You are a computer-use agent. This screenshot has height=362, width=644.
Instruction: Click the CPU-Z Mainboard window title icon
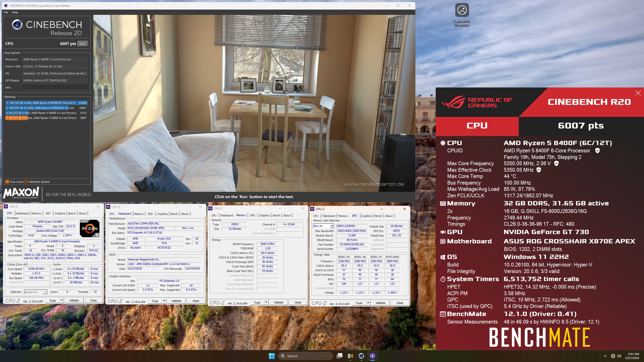point(108,207)
